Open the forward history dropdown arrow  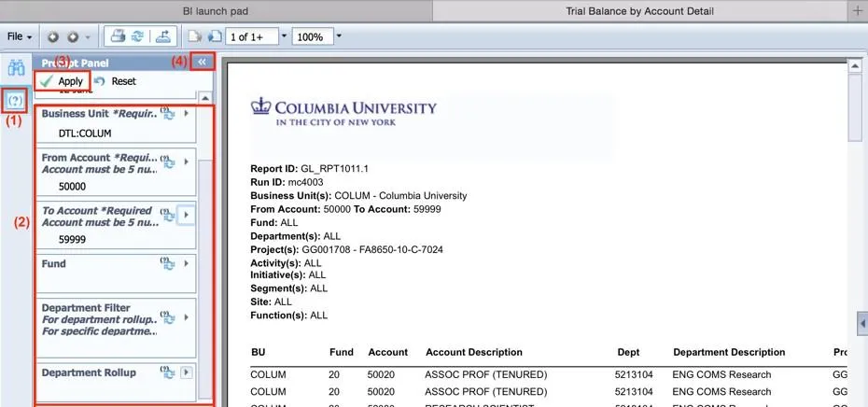coord(88,37)
